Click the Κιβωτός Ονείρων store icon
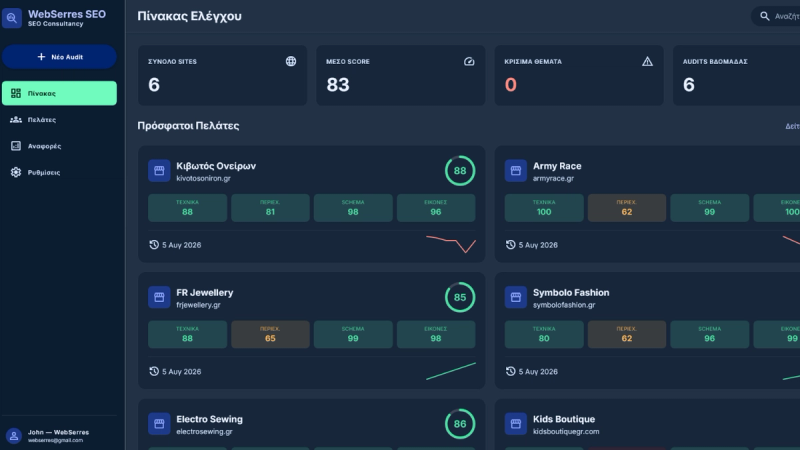 (x=159, y=170)
